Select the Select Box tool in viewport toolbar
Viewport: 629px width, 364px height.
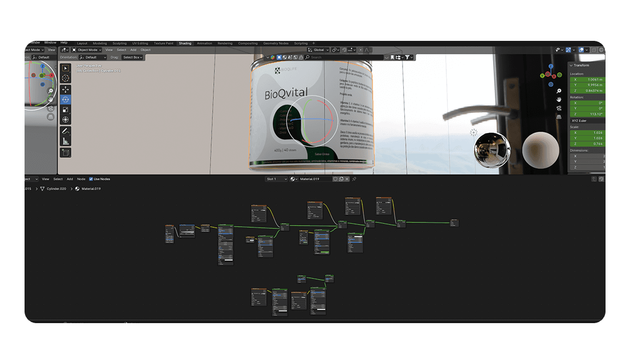(x=65, y=69)
